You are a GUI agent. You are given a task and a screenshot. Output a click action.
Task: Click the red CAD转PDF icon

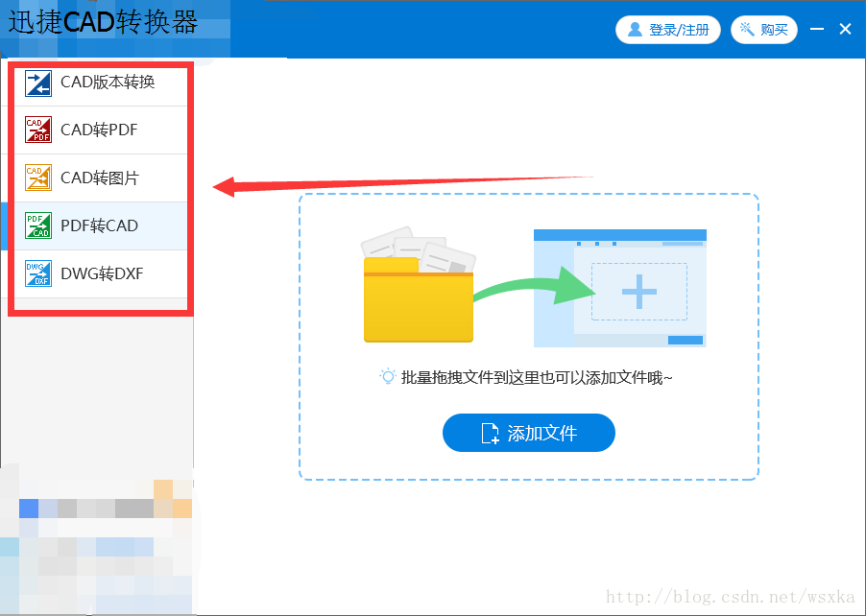click(x=38, y=130)
